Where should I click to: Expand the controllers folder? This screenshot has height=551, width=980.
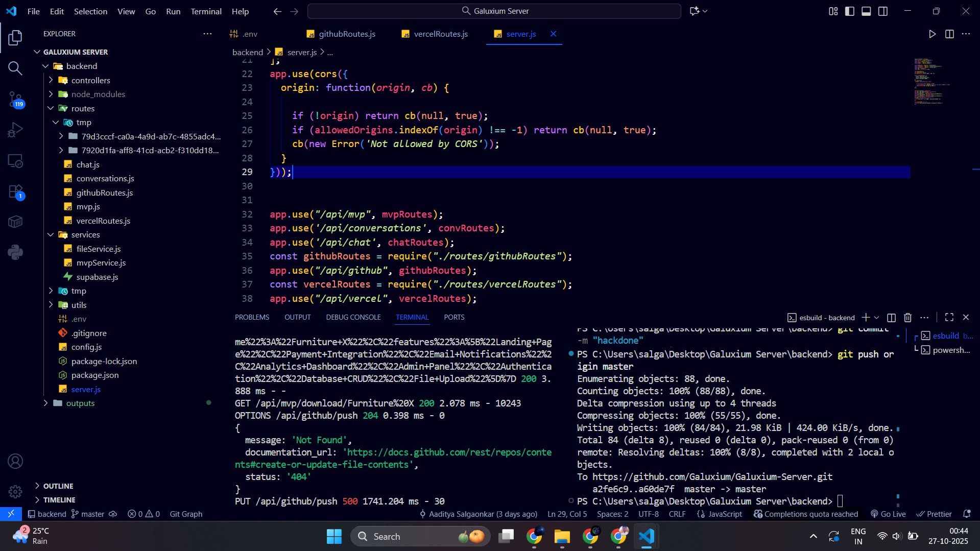point(90,80)
